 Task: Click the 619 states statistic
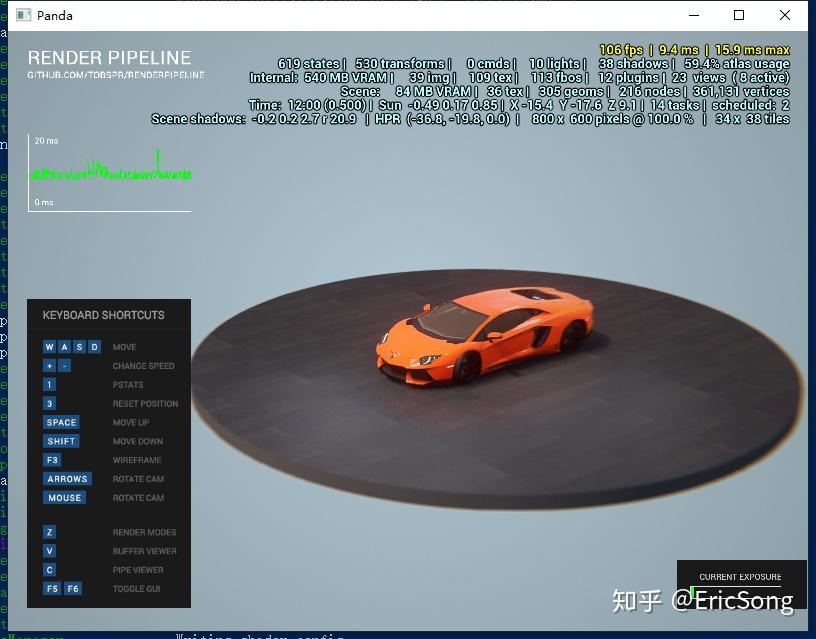pyautogui.click(x=309, y=63)
